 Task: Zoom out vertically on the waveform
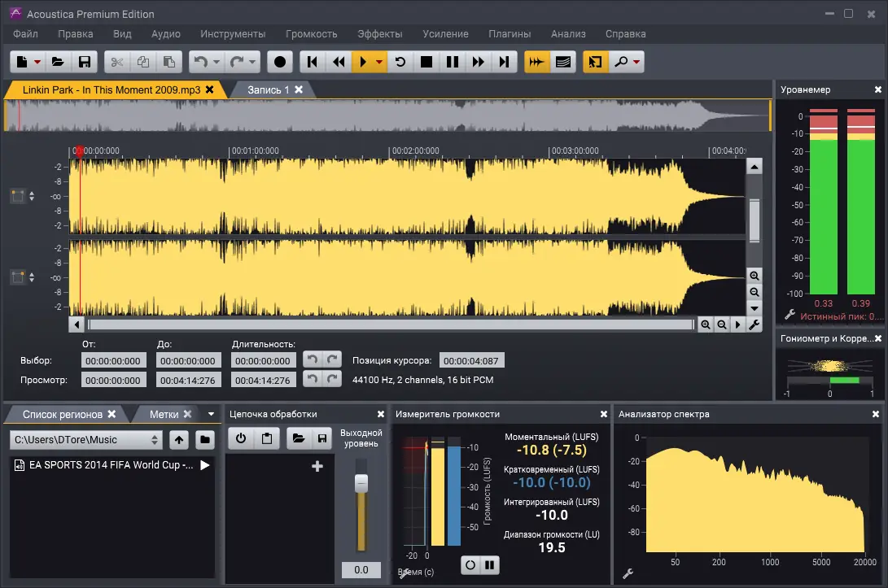tap(755, 292)
